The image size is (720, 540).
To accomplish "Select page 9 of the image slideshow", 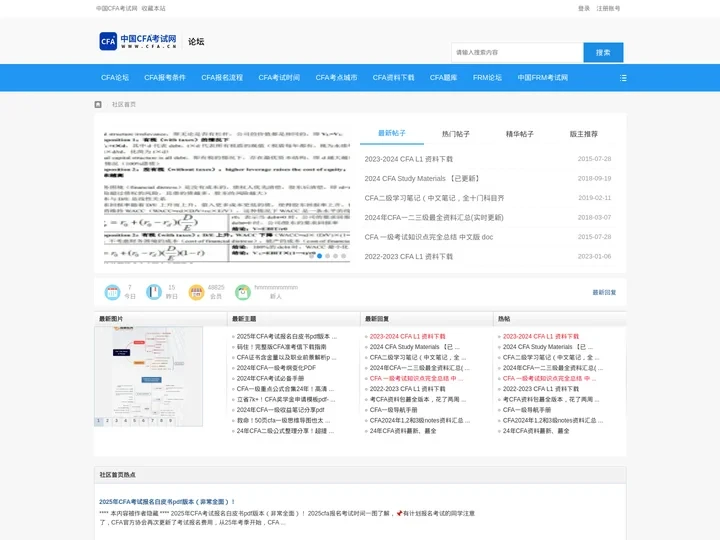I will (x=170, y=421).
